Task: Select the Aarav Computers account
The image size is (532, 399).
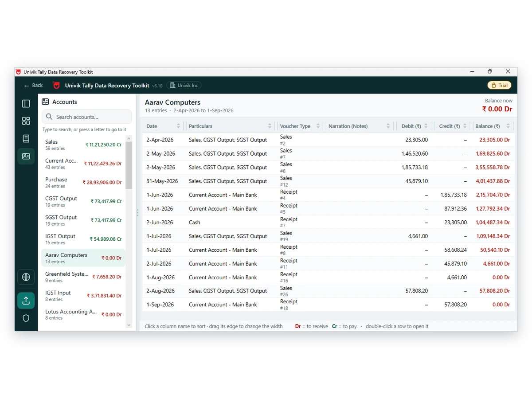Action: pos(83,258)
